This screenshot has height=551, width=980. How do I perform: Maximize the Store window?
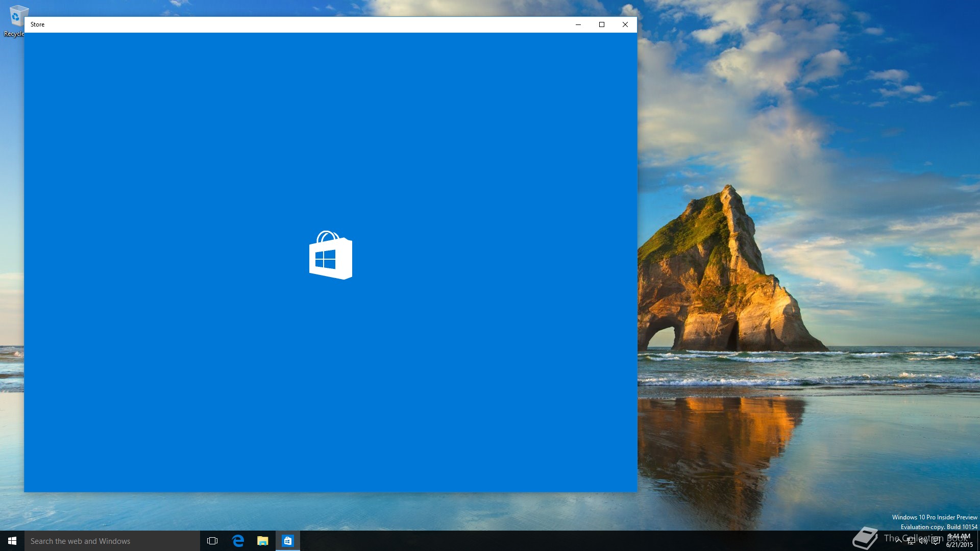[x=602, y=24]
